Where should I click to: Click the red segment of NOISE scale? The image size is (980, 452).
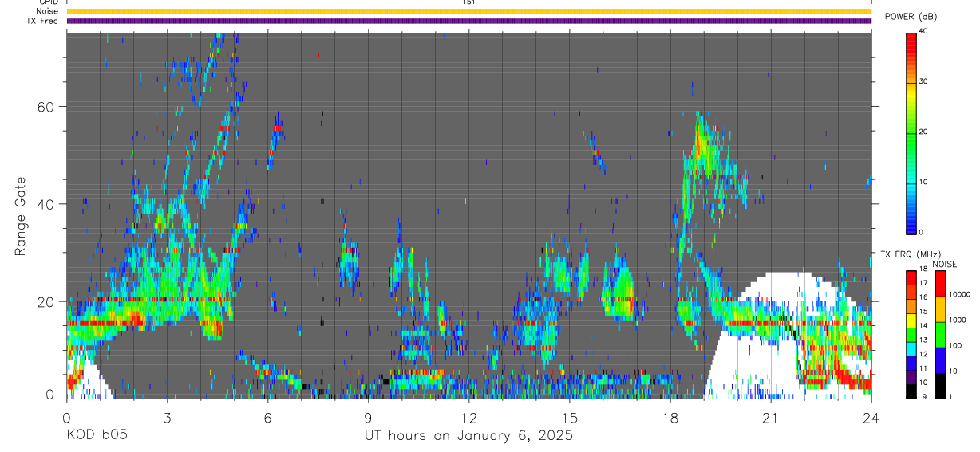941,284
